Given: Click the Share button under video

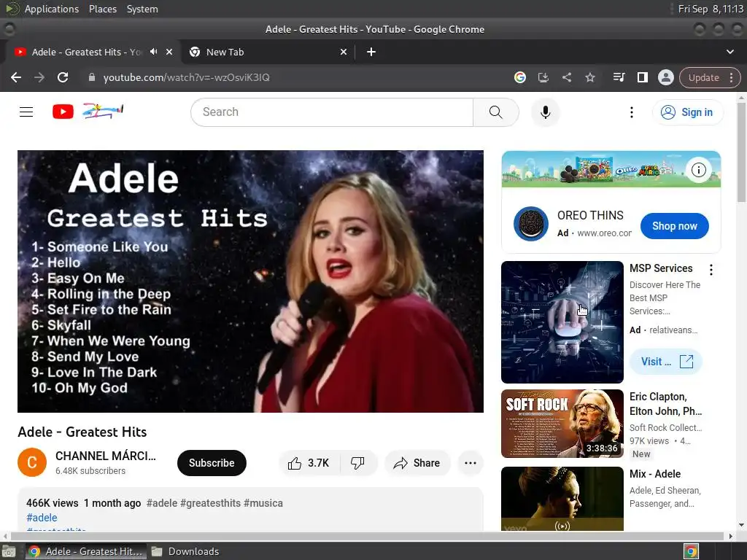Looking at the screenshot, I should (417, 463).
